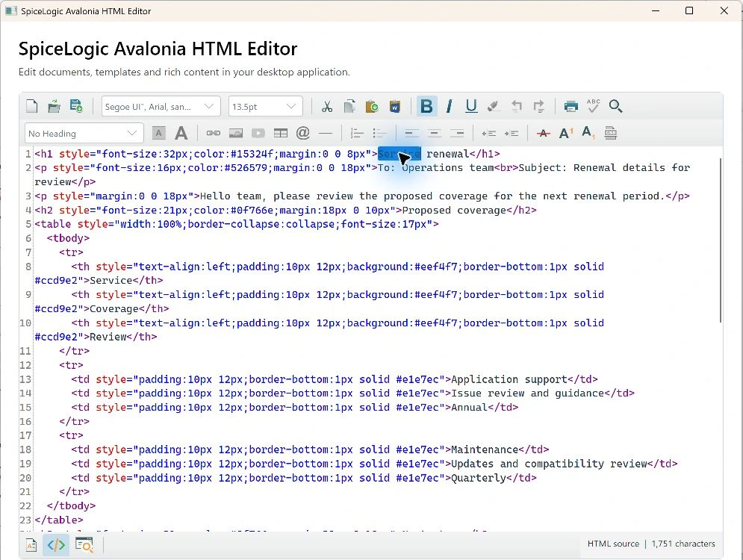The image size is (743, 560).
Task: Insert a symbol with the @ icon
Action: [x=302, y=134]
